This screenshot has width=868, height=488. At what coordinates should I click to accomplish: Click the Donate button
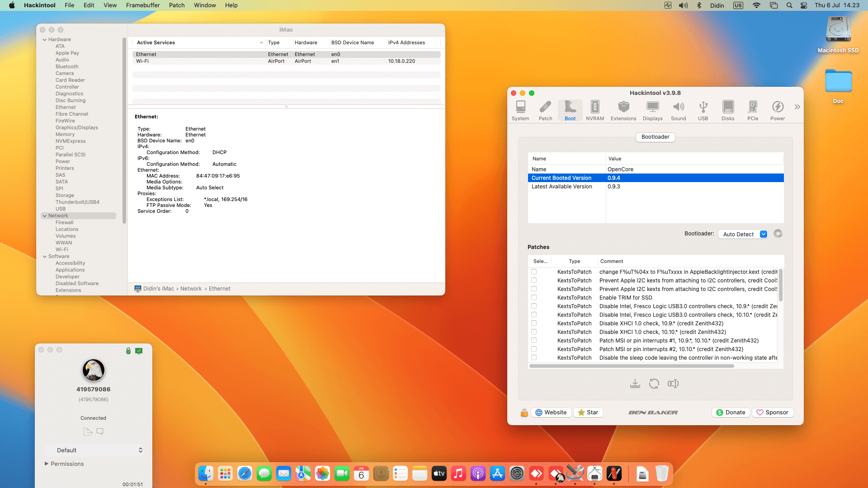[731, 412]
